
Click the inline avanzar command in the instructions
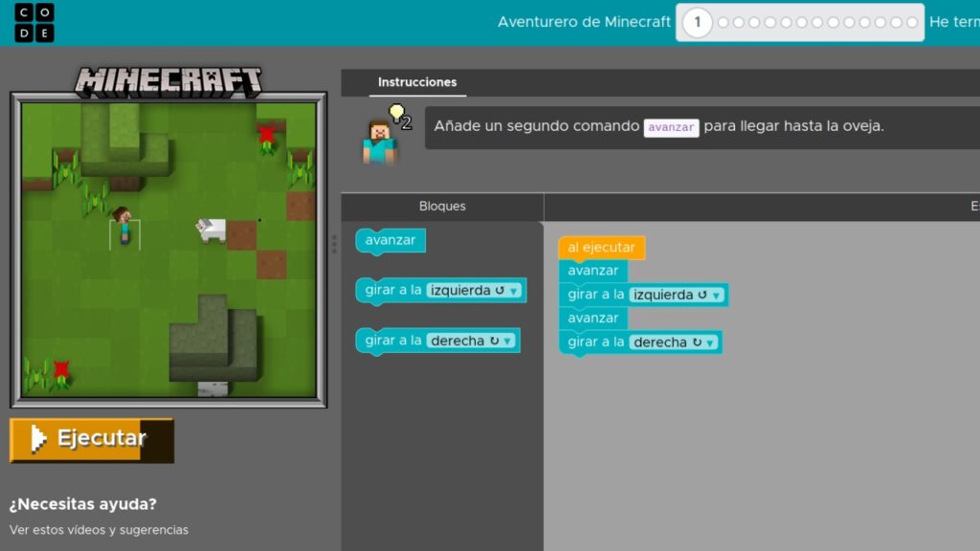[671, 127]
